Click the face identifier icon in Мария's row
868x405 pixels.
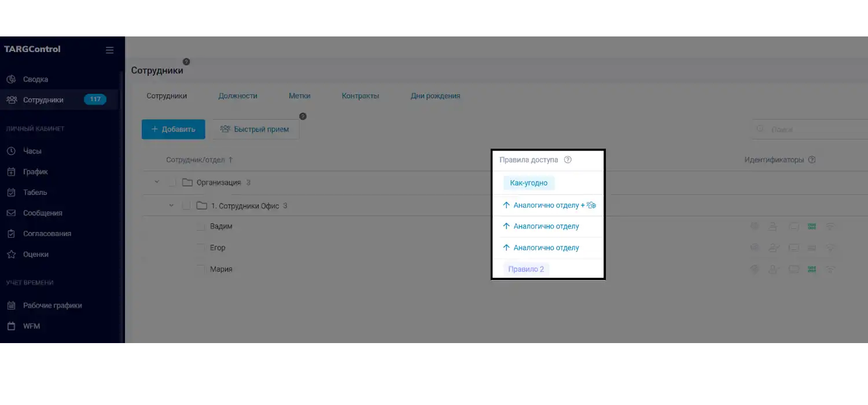(774, 269)
